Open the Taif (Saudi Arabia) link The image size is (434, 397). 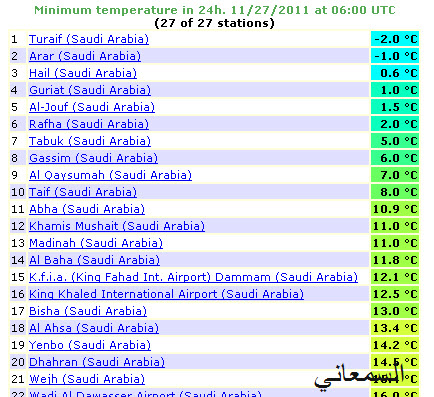point(83,192)
